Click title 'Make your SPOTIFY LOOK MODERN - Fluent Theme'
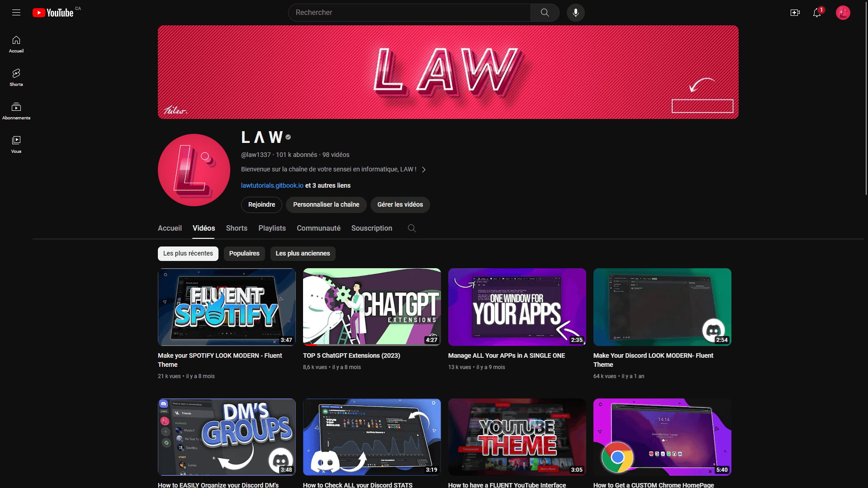The image size is (868, 488). tap(220, 360)
